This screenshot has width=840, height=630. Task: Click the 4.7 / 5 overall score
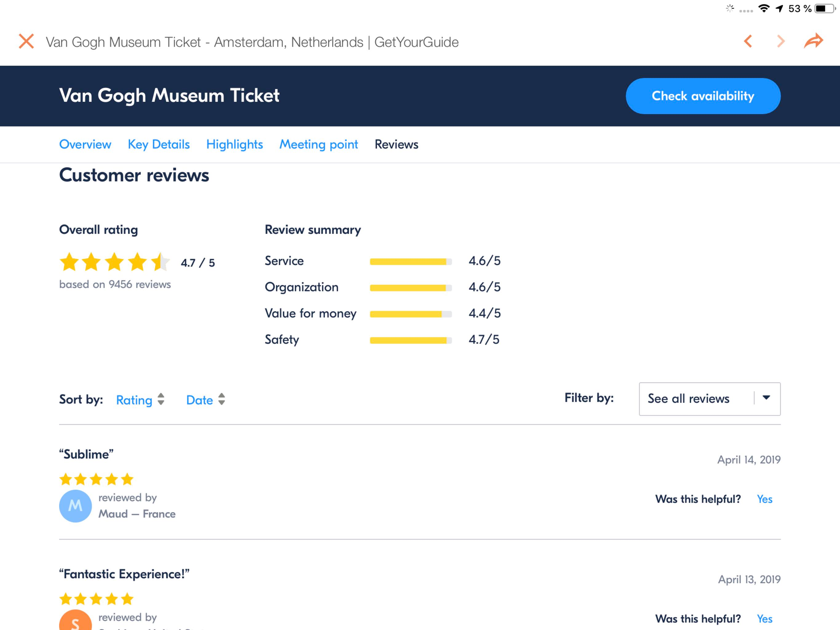click(198, 263)
